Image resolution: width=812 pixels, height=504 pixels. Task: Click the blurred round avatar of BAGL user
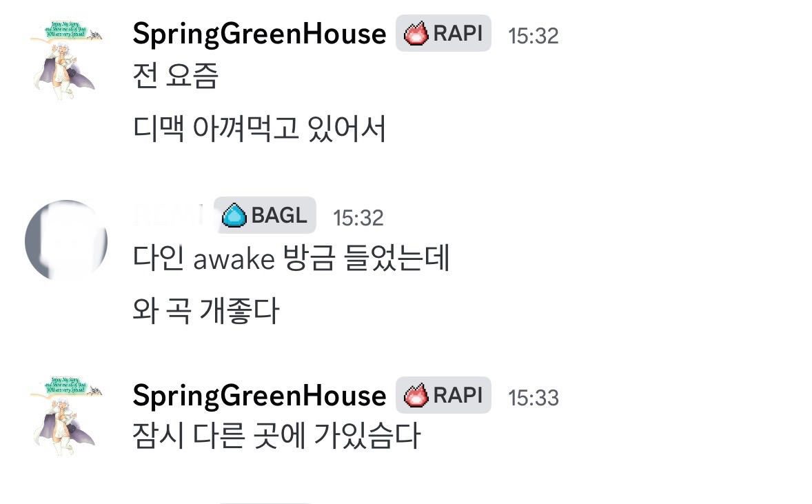click(x=66, y=240)
